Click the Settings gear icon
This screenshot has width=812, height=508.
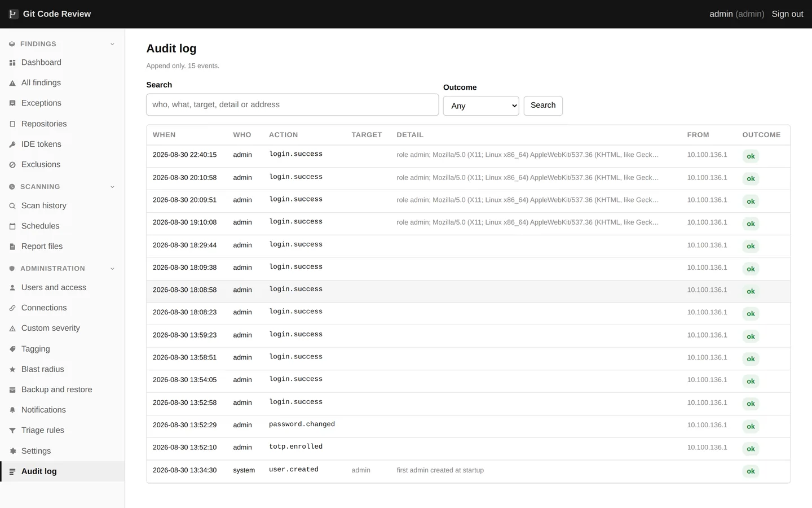[12, 452]
